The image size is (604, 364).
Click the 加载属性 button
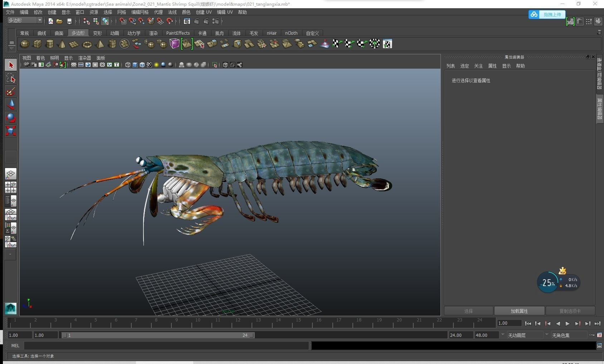click(x=519, y=311)
